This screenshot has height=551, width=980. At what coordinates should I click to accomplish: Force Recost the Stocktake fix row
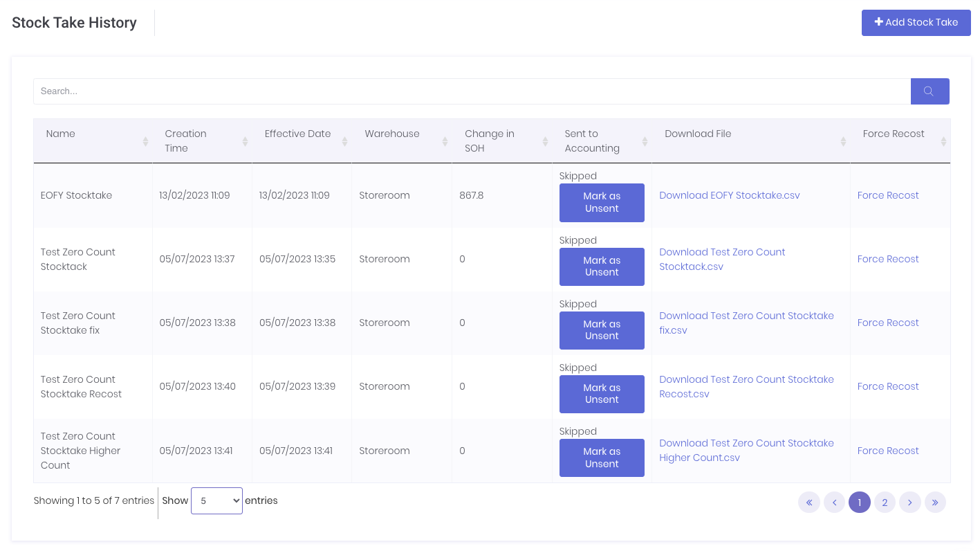(x=888, y=323)
